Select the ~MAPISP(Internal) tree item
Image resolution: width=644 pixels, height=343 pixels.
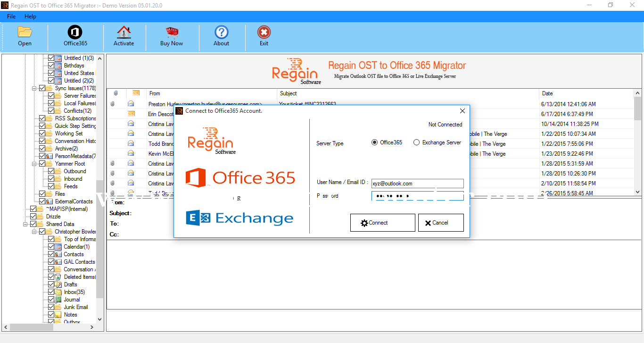[x=66, y=209]
